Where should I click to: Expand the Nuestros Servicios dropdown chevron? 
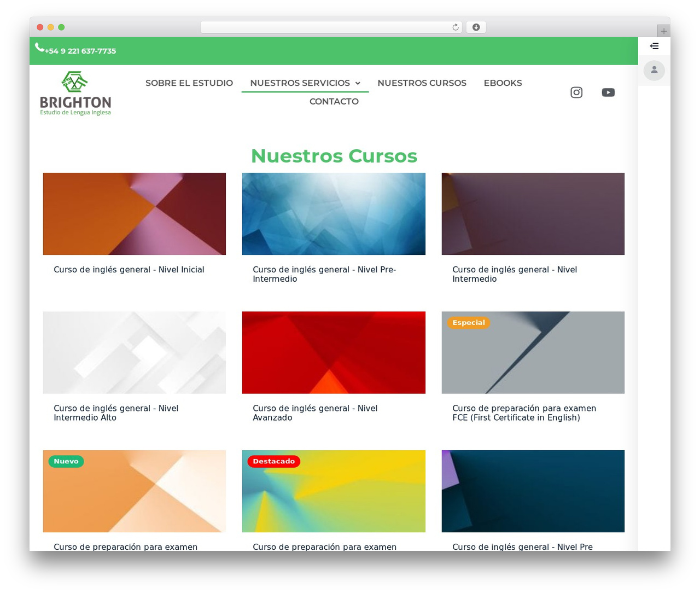click(x=358, y=83)
